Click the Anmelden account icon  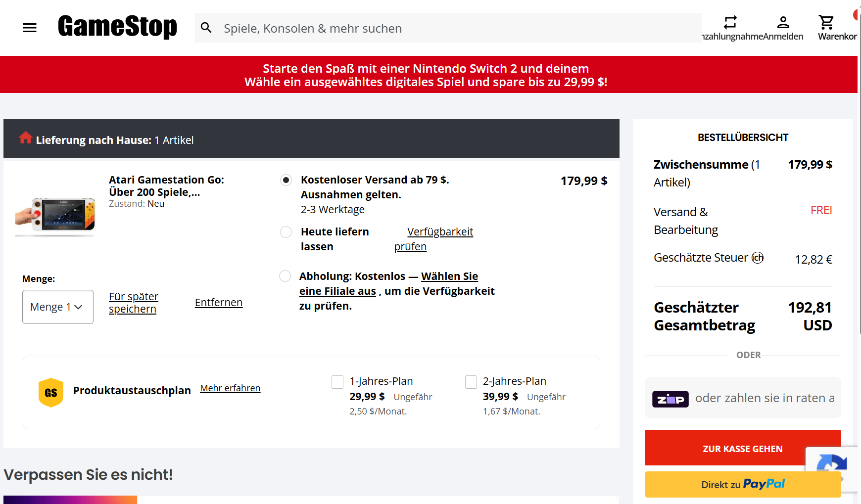point(783,22)
